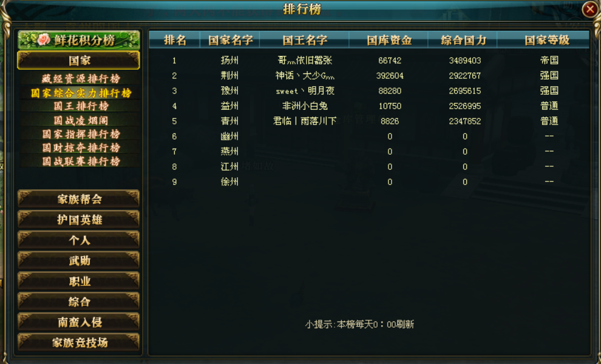Close the 排行榜 ranking window

(x=589, y=9)
